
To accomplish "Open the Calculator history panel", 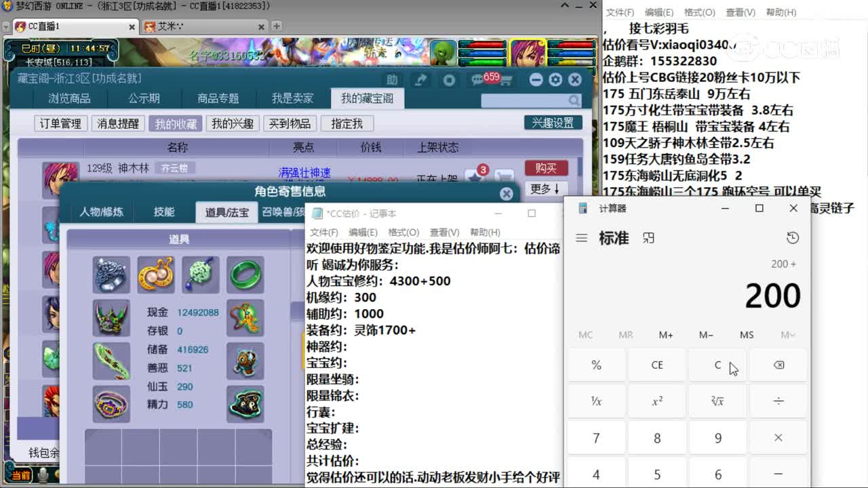I will [793, 238].
